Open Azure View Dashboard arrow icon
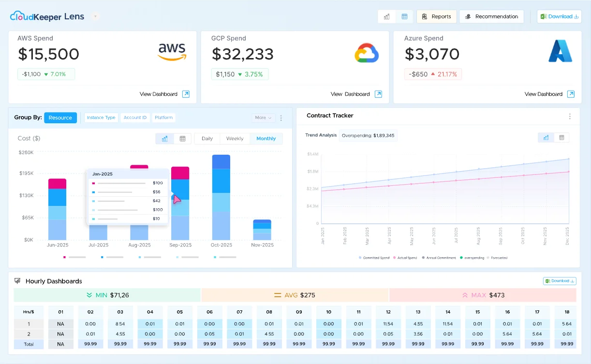Viewport: 591px width, 364px height. 571,94
